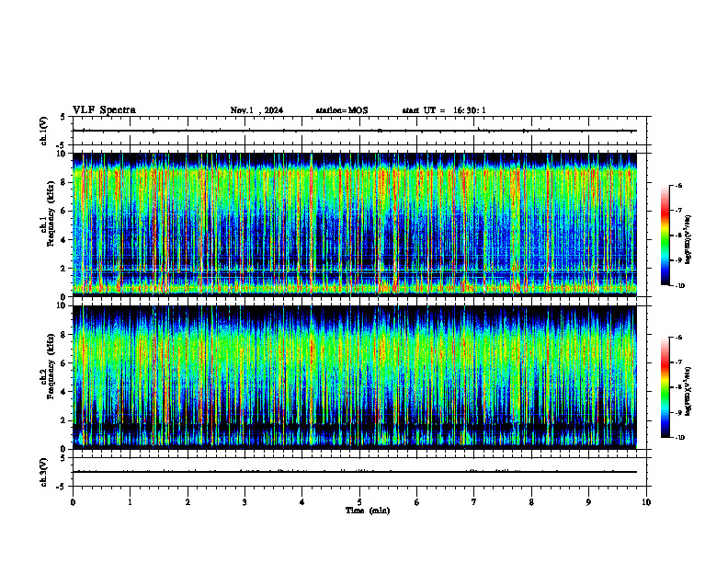This screenshot has height=563, width=728.
Task: Click time axis tick label "9"
Action: pos(588,502)
